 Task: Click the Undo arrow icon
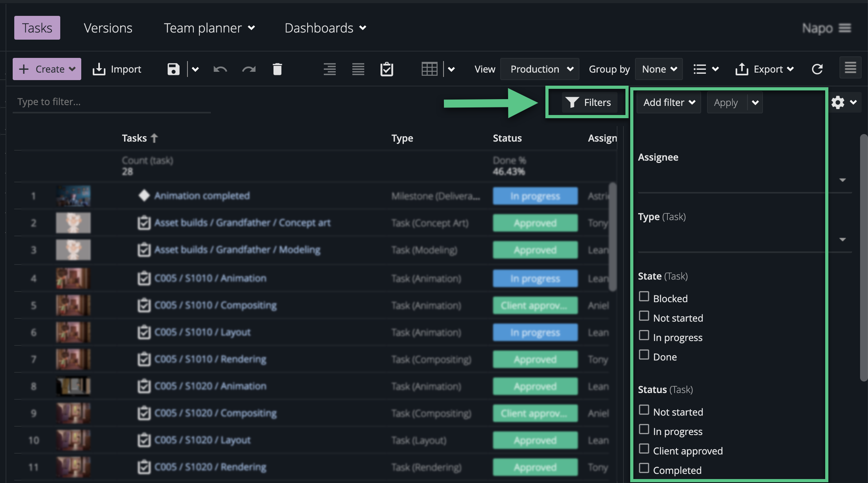pos(220,69)
